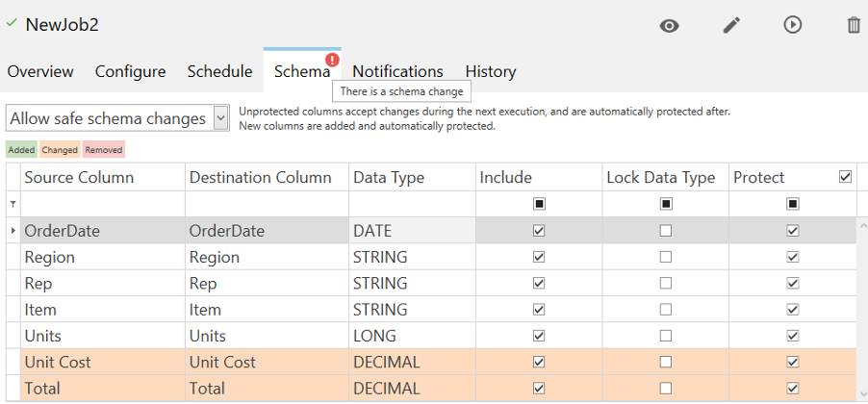
Task: Uncheck Protect for Unit Cost row
Action: pyautogui.click(x=792, y=363)
